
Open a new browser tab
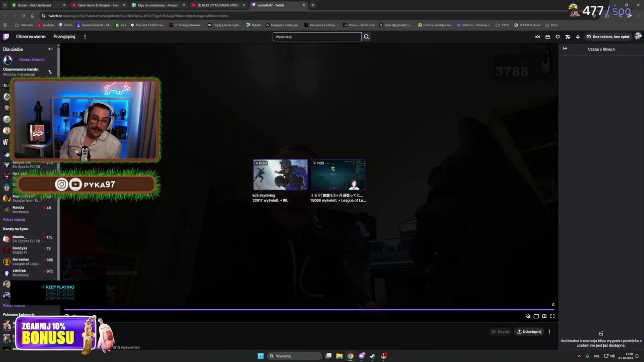point(313,5)
